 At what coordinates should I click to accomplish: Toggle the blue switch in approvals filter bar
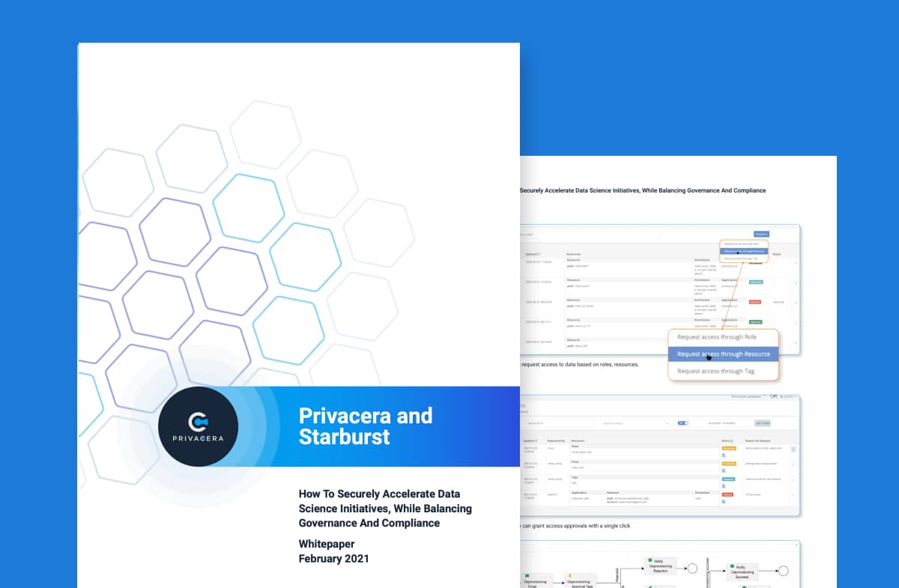[682, 423]
